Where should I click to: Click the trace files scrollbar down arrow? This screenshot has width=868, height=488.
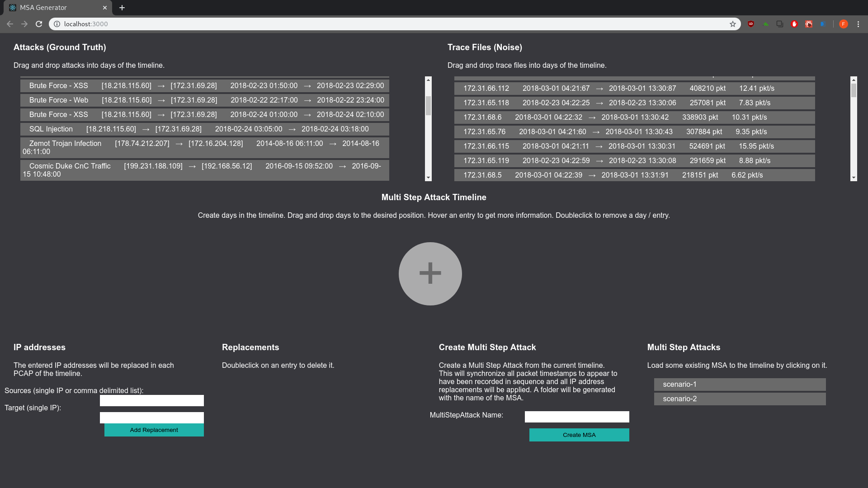[x=854, y=178]
